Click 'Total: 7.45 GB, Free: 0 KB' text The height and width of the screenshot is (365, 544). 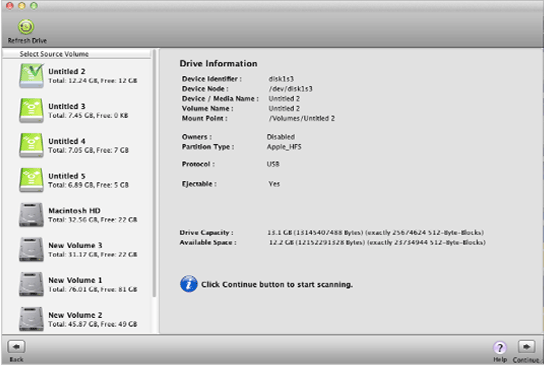(88, 115)
